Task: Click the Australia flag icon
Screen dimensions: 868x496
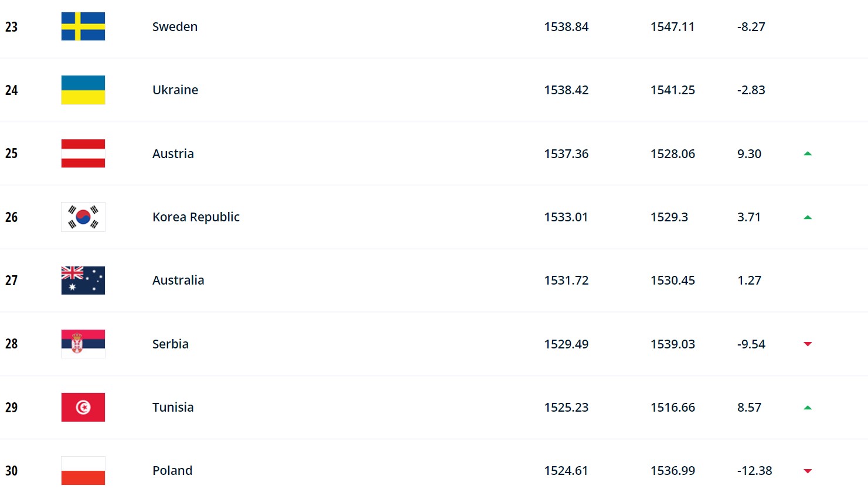Action: 83,280
